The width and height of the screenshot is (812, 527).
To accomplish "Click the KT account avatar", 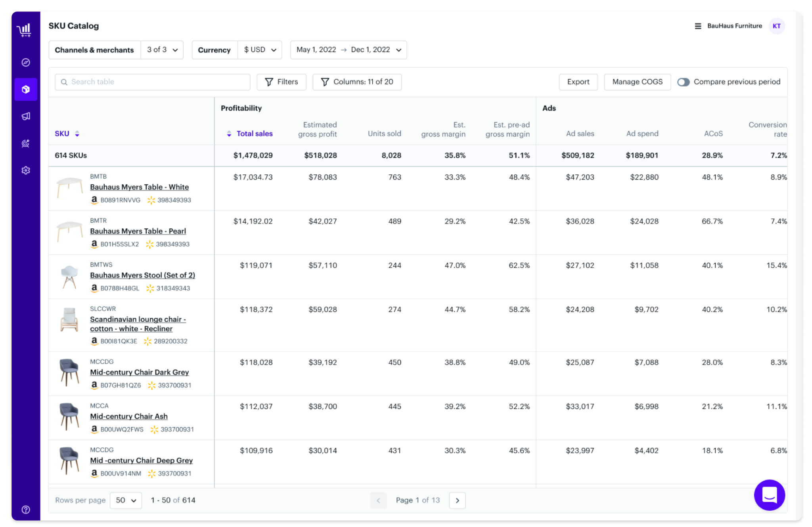I will [x=777, y=26].
